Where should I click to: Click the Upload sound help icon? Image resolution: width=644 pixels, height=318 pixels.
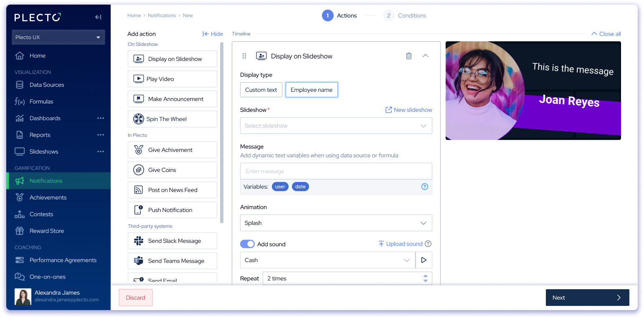(x=428, y=244)
